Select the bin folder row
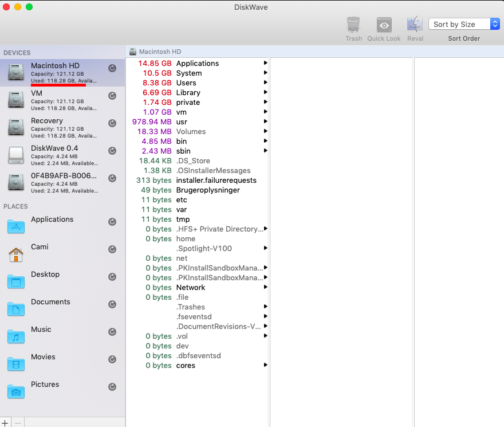 pos(198,141)
